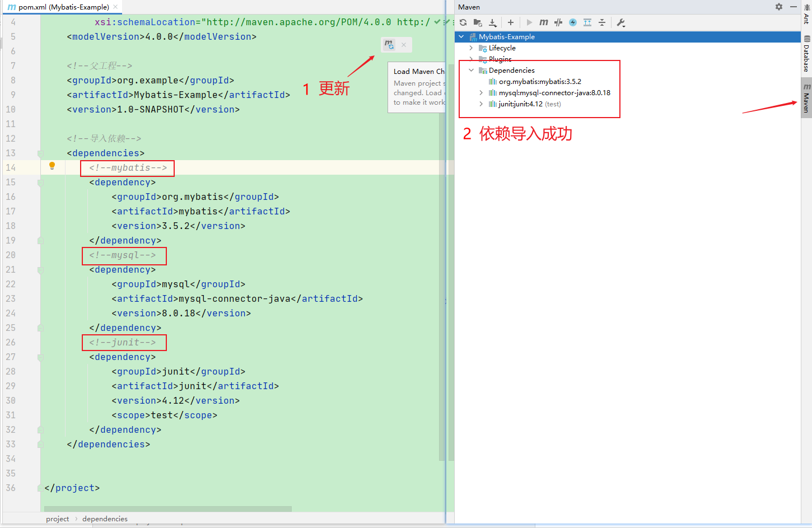The width and height of the screenshot is (812, 528).
Task: Expand the Lifecycle node
Action: (x=471, y=48)
